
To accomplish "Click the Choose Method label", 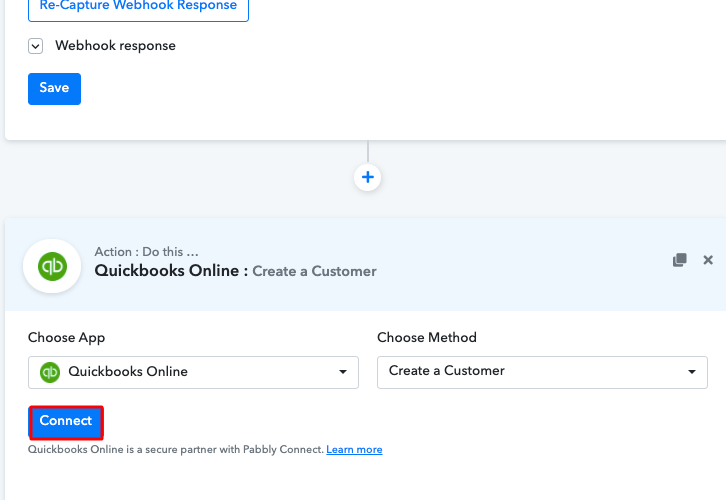I will [x=427, y=338].
